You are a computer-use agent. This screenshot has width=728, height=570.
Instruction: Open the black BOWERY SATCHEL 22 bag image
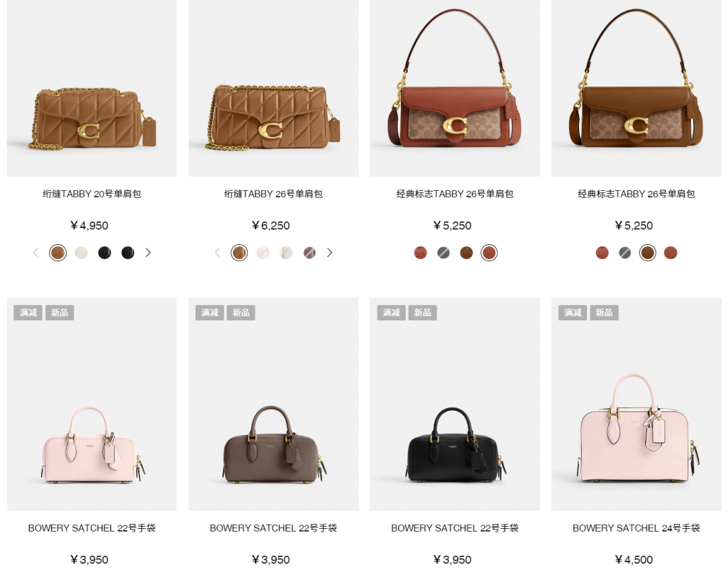455,404
